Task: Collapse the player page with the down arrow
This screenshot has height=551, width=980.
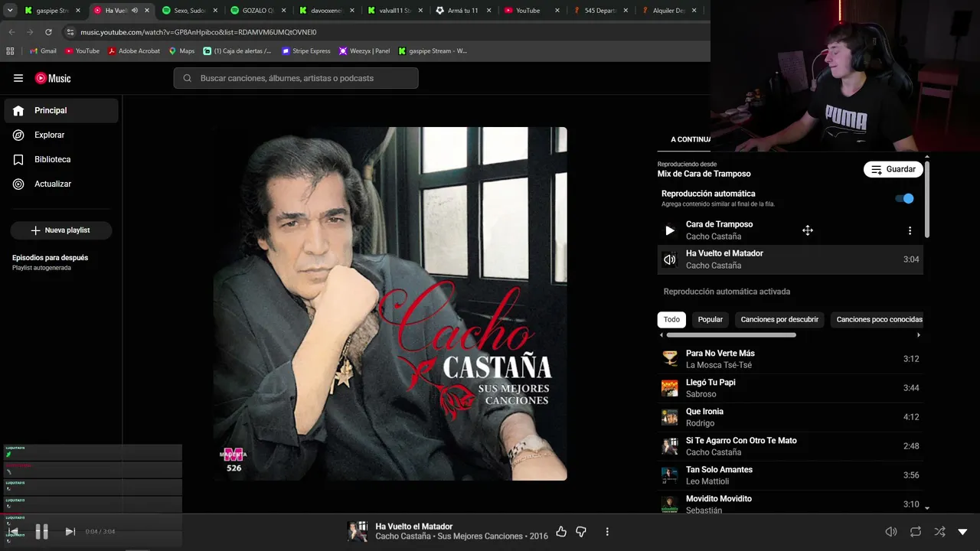Action: (x=962, y=532)
